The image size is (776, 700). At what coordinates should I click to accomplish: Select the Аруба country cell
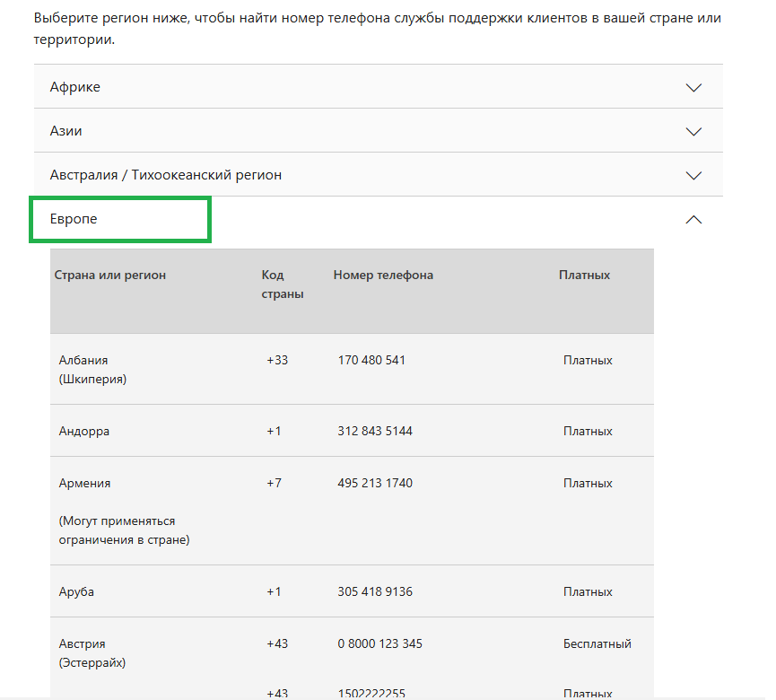pos(76,591)
